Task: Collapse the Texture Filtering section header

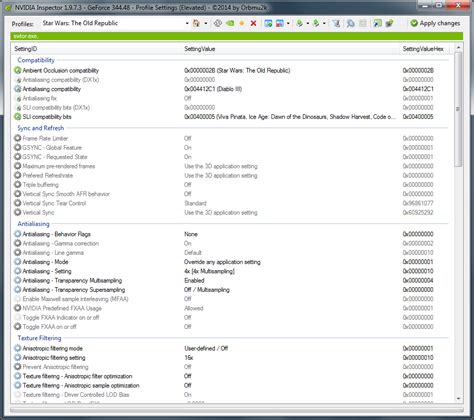Action: click(39, 338)
